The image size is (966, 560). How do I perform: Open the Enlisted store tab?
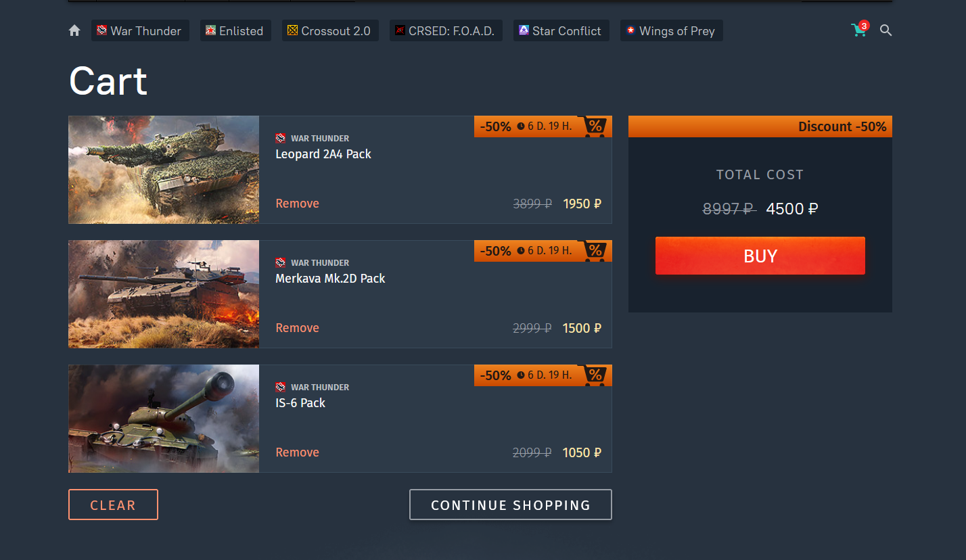coord(235,30)
